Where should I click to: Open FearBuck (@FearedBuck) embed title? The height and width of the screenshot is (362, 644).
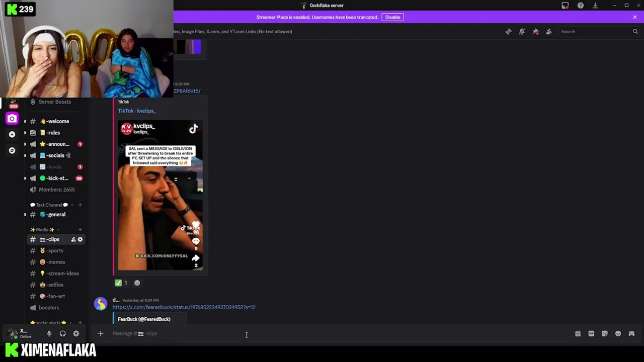(144, 319)
